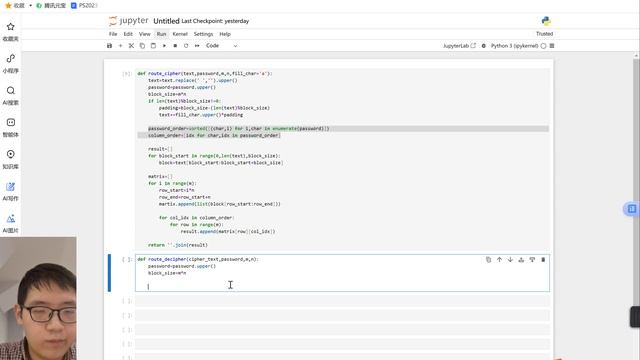Image resolution: width=640 pixels, height=360 pixels.
Task: Open the Help menu
Action: coord(225,34)
